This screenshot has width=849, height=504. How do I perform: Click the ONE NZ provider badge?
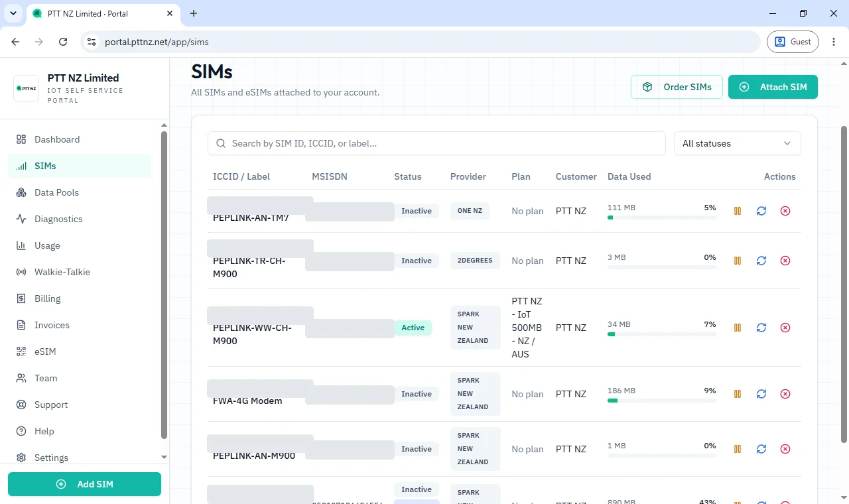tap(470, 211)
